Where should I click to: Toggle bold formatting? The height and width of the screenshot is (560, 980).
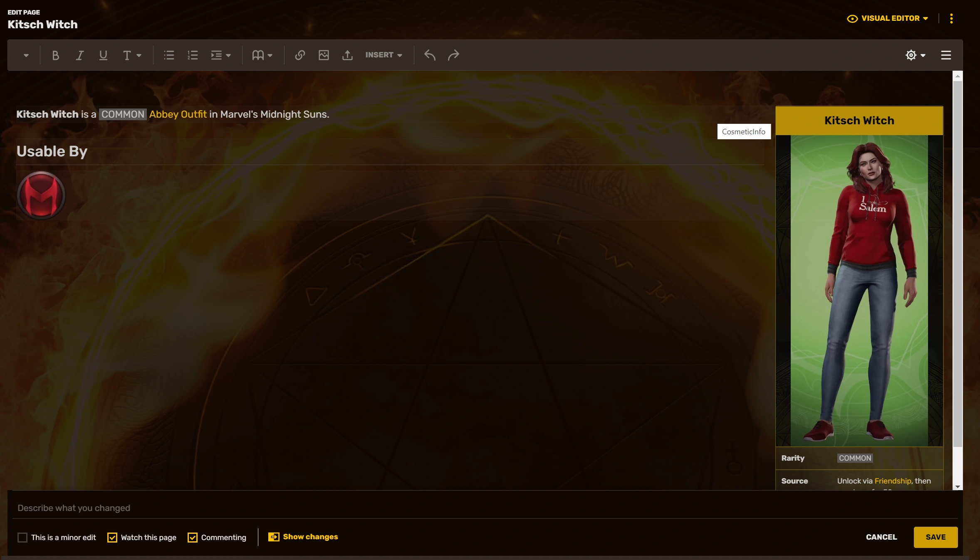point(55,55)
